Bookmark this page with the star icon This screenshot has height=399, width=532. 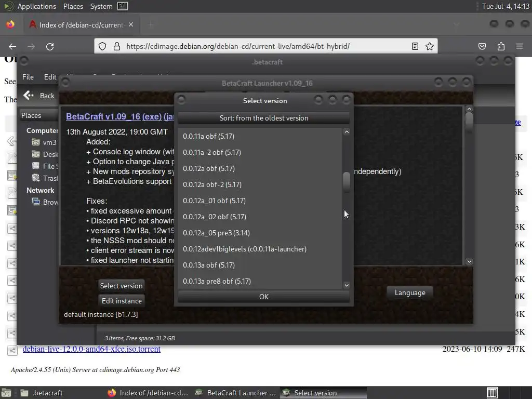[x=430, y=46]
